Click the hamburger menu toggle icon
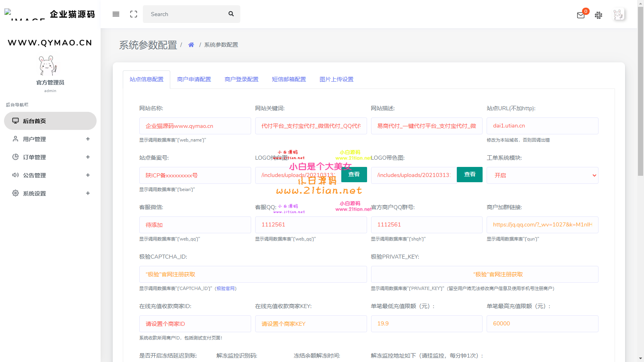 coord(116,14)
